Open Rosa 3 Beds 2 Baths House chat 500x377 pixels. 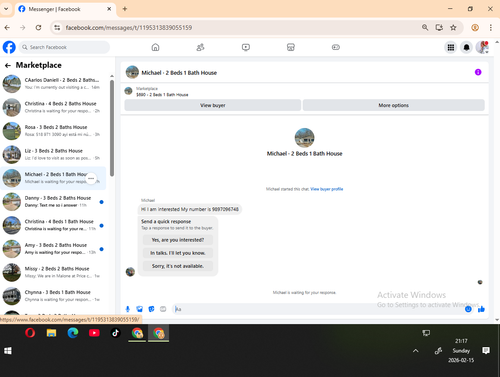pos(53,131)
